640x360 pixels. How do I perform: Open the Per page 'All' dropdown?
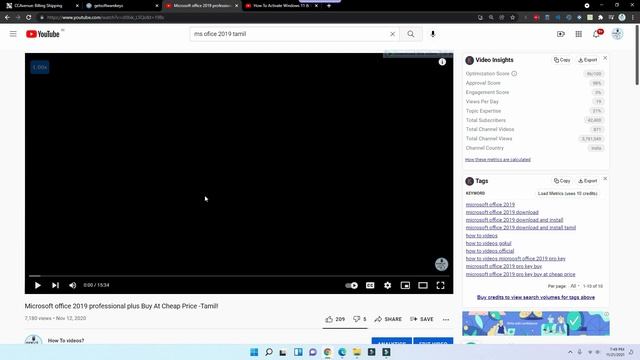click(575, 286)
